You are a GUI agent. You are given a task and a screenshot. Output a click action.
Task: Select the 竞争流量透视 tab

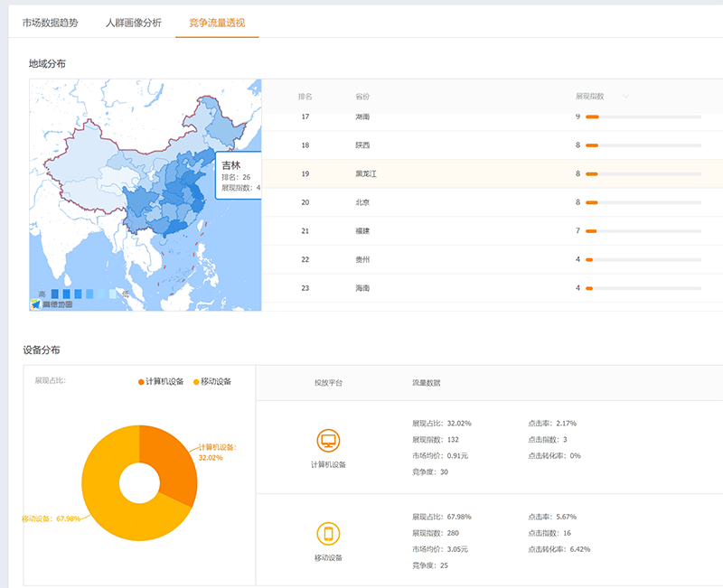tap(217, 23)
